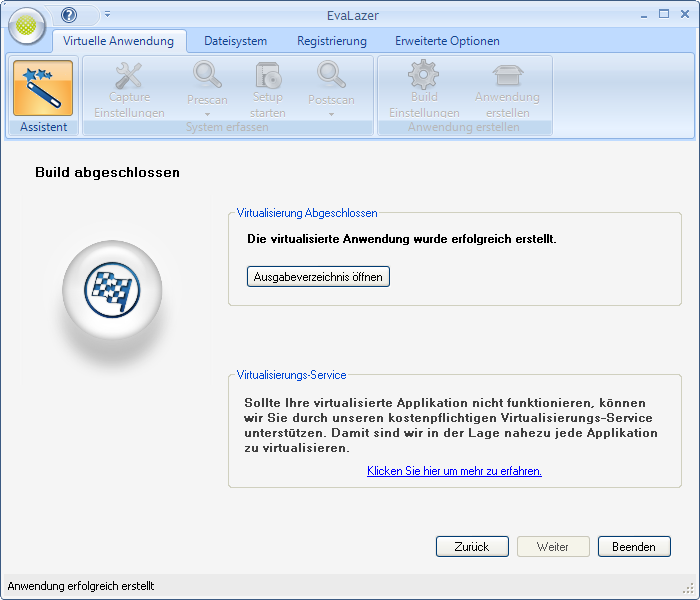Click the Build Einstellungen gear icon
Screen dimensions: 700x600
424,75
